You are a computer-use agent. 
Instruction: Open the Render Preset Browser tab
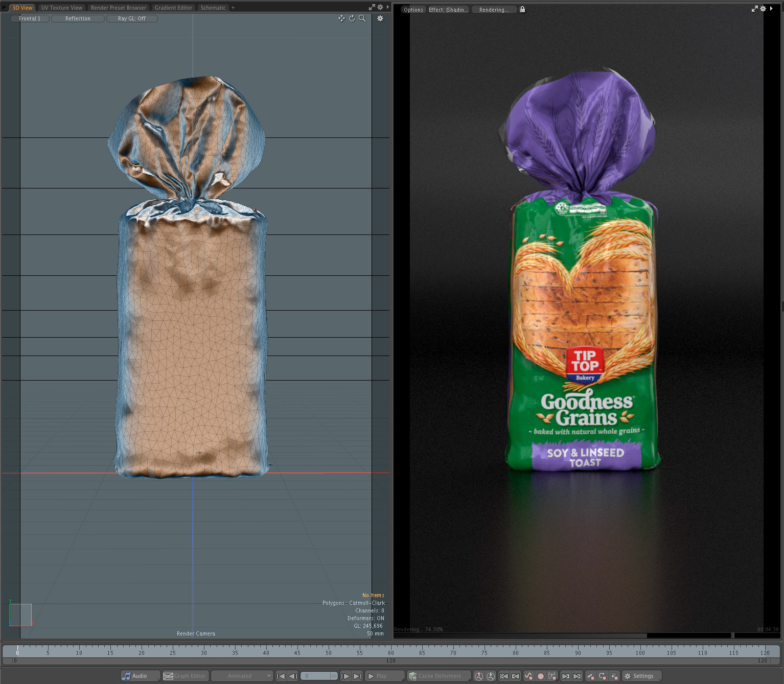click(x=119, y=8)
